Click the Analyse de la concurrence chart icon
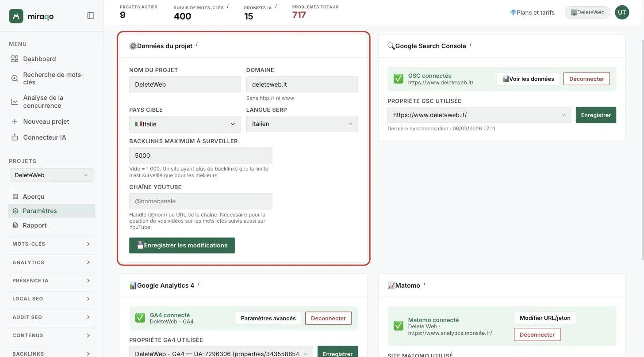The height and width of the screenshot is (357, 644). pos(15,102)
